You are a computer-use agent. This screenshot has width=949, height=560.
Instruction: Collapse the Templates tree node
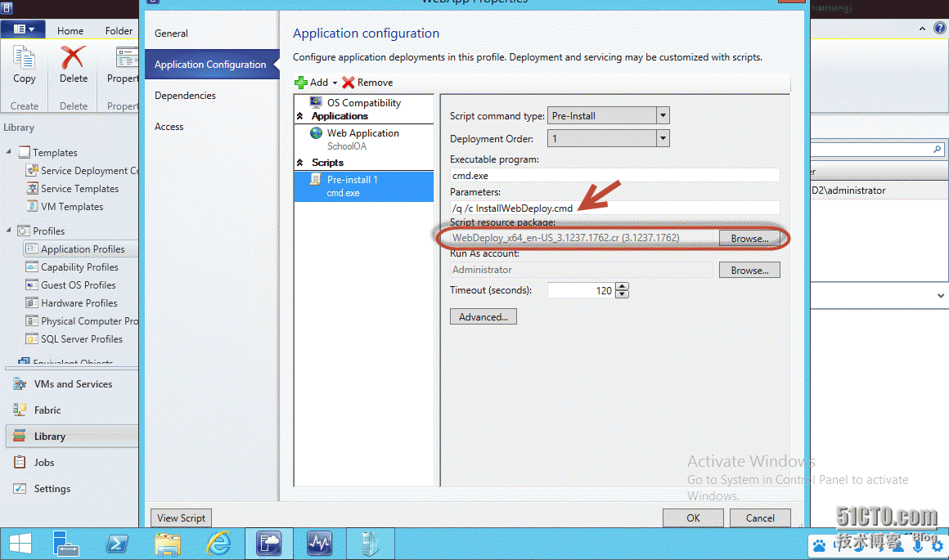[8, 151]
